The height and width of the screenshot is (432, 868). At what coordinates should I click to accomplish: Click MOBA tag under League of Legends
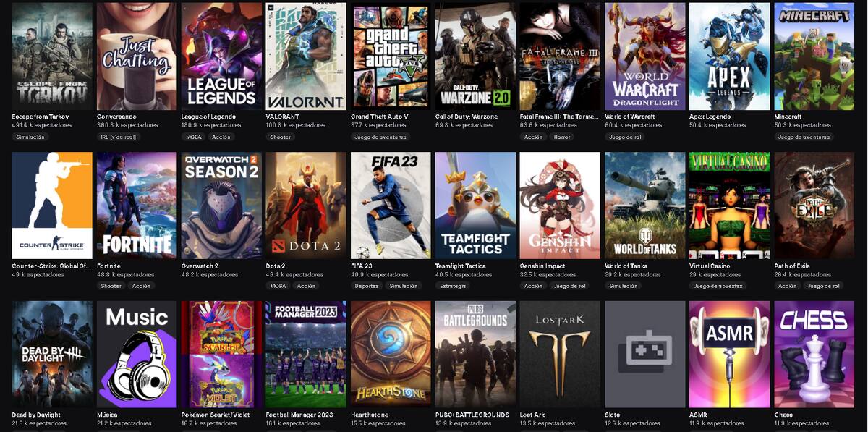coord(195,137)
